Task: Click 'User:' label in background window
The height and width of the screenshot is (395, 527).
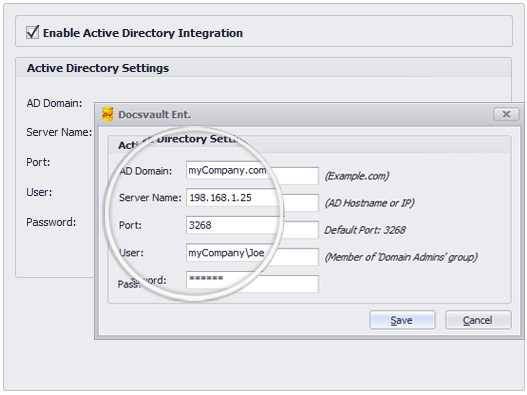Action: (39, 192)
